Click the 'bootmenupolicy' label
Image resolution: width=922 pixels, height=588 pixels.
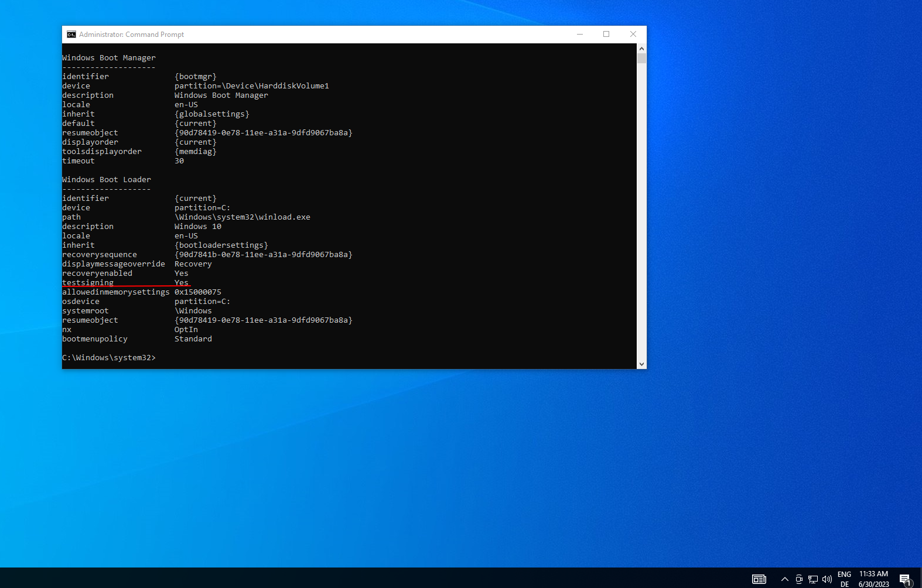click(95, 339)
